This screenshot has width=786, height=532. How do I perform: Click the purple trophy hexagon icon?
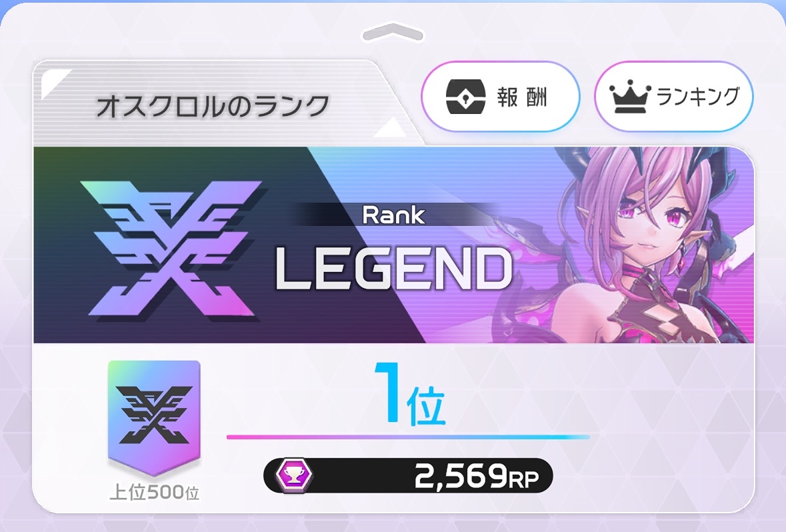[x=294, y=475]
